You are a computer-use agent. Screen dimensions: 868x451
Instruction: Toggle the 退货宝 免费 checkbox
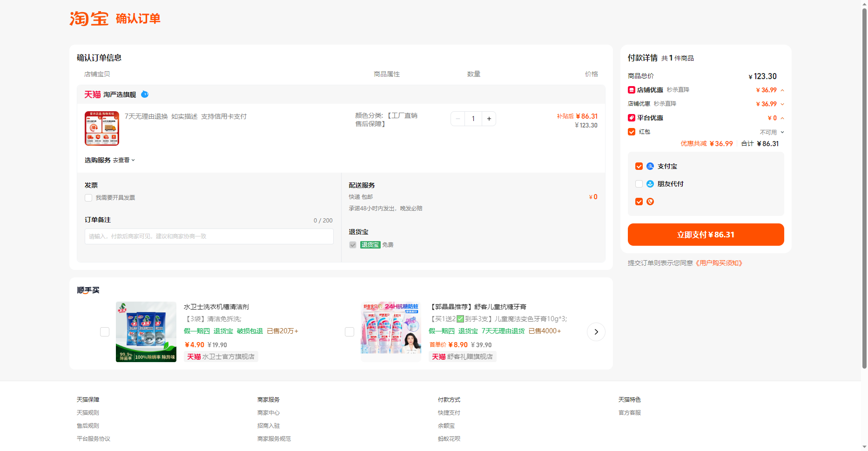click(x=353, y=245)
